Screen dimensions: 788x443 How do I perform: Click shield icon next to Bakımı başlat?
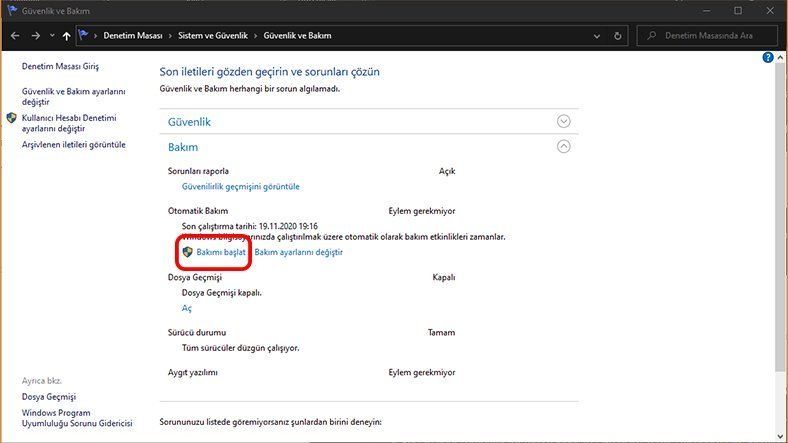[x=187, y=252]
